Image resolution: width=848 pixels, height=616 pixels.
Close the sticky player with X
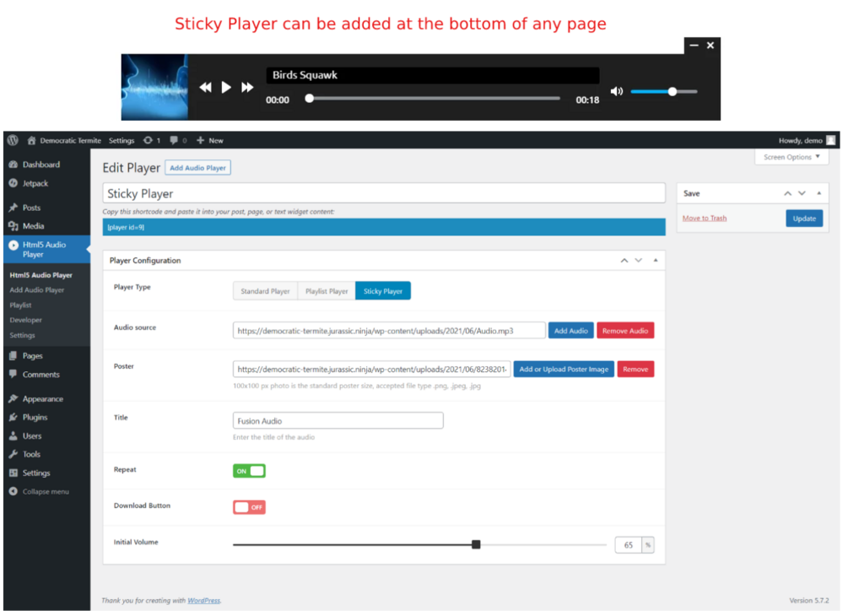710,46
